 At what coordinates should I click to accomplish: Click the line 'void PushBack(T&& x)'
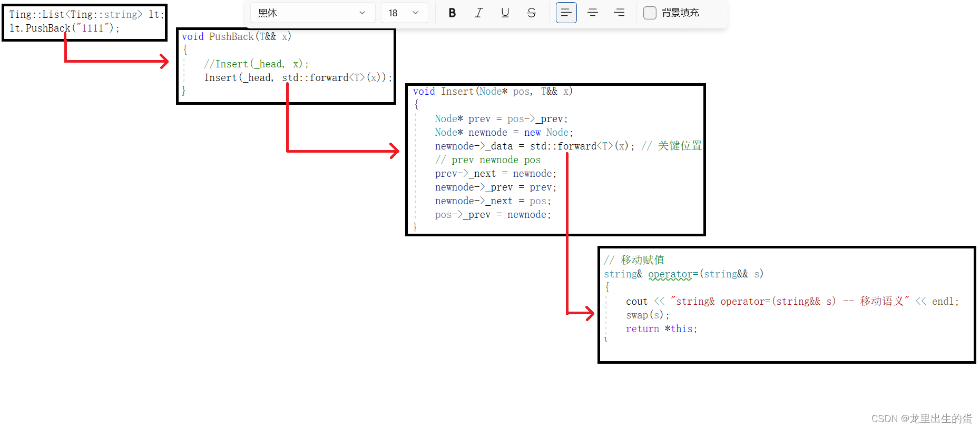point(237,36)
